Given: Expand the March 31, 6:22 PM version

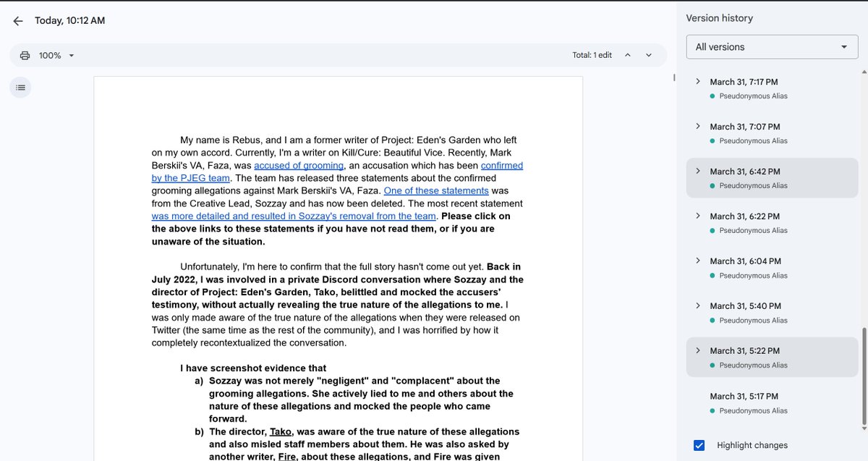Looking at the screenshot, I should (x=698, y=216).
